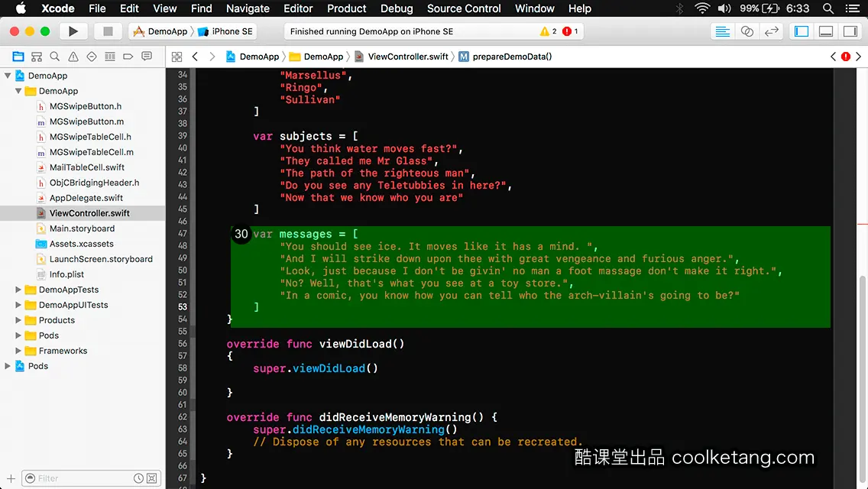Viewport: 868px width, 489px height.
Task: Toggle source-control status filter
Action: (x=152, y=478)
